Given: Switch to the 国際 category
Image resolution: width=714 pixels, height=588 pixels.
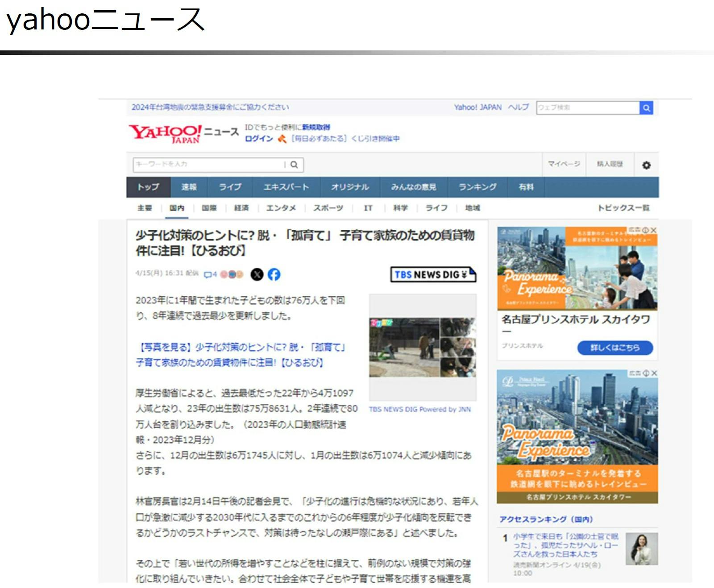Looking at the screenshot, I should pyautogui.click(x=209, y=208).
